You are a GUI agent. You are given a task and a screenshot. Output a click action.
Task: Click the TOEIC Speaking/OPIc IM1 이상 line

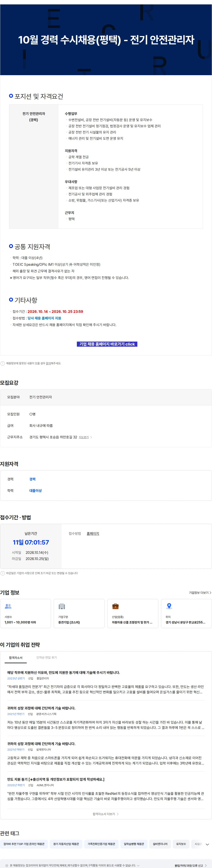click(x=56, y=264)
